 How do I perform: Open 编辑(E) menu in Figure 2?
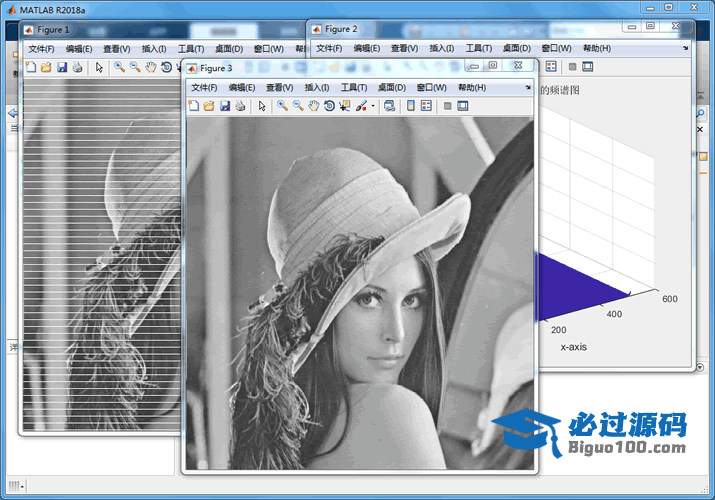pos(367,48)
